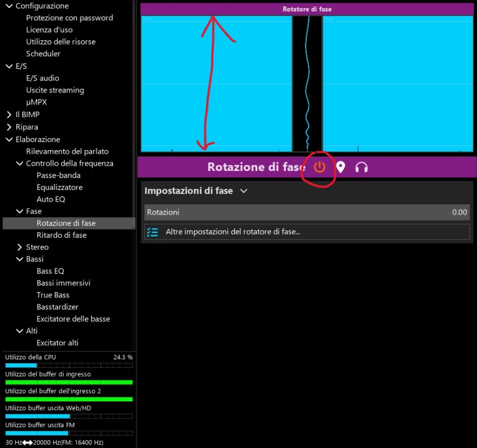
Task: Select Rilevamento del parlato
Action: pos(67,151)
